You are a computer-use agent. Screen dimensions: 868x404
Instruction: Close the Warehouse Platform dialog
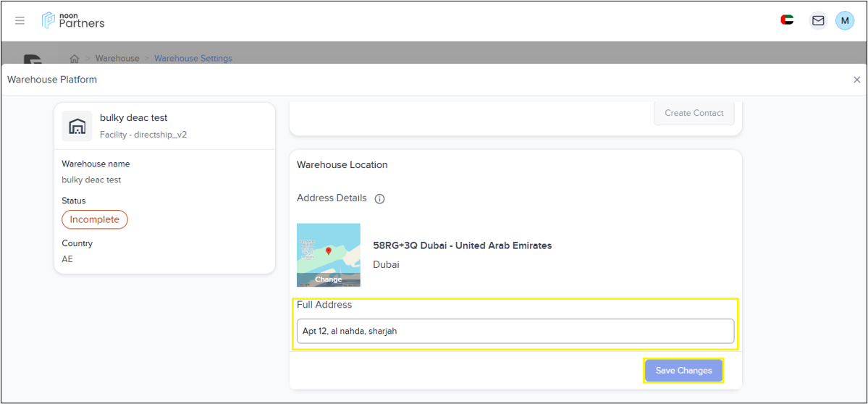856,80
